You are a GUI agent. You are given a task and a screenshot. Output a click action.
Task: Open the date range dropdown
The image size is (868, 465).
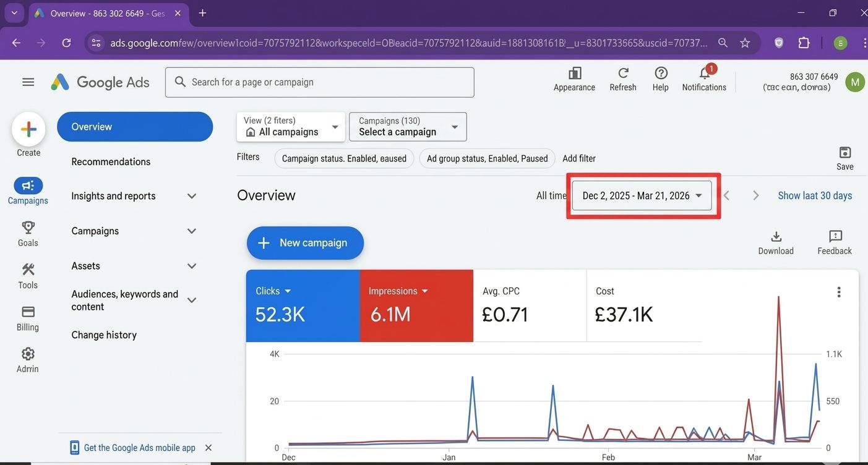click(642, 195)
